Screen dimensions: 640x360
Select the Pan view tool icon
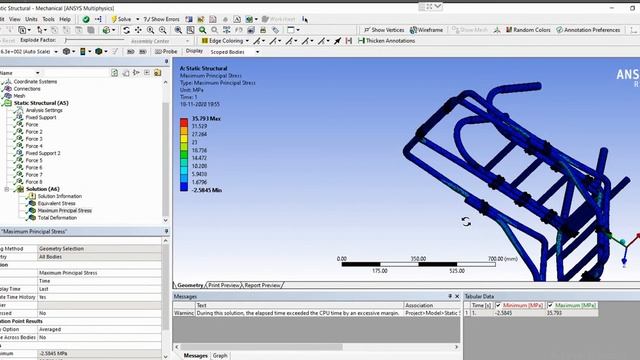coord(138,30)
